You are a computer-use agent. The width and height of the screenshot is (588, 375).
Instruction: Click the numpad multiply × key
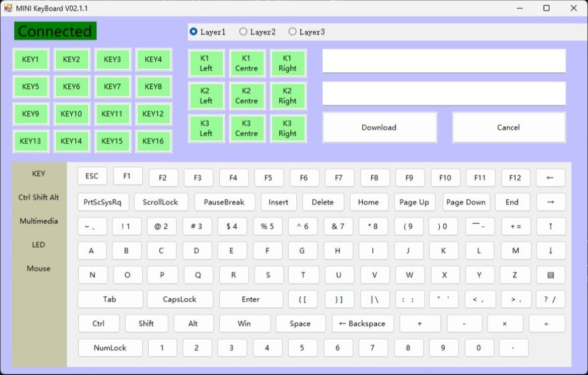(505, 323)
